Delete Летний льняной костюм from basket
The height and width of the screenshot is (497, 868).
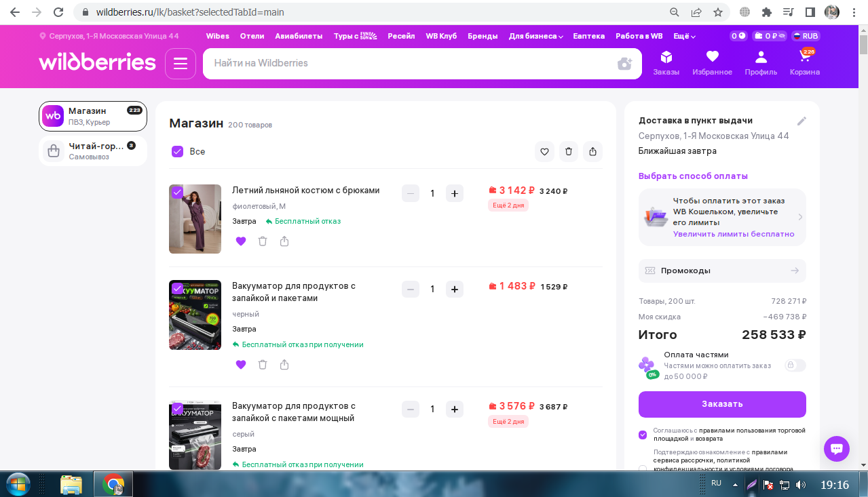pos(263,241)
